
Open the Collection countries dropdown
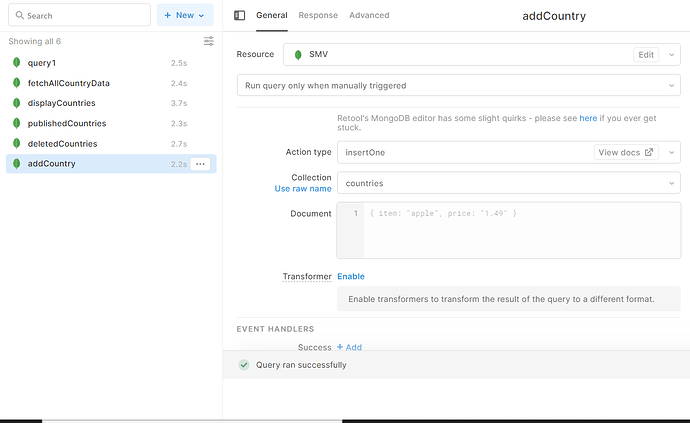[x=509, y=183]
